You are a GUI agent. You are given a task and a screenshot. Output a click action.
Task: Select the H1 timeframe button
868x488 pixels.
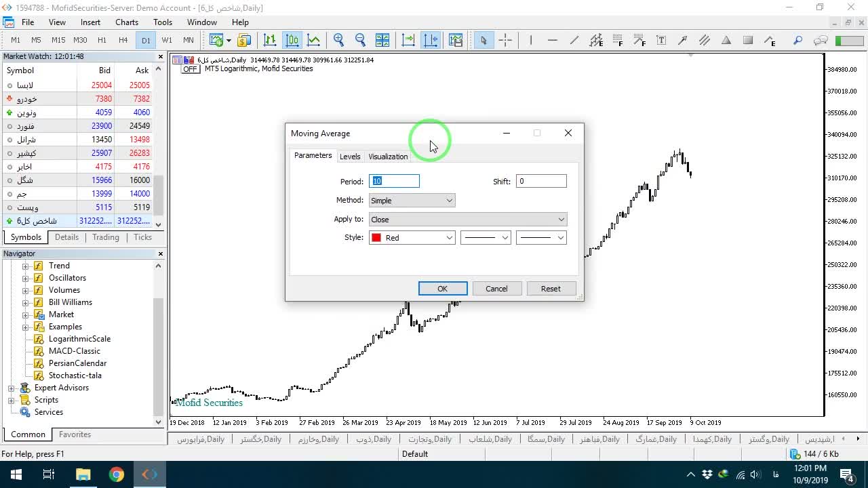pos(102,40)
